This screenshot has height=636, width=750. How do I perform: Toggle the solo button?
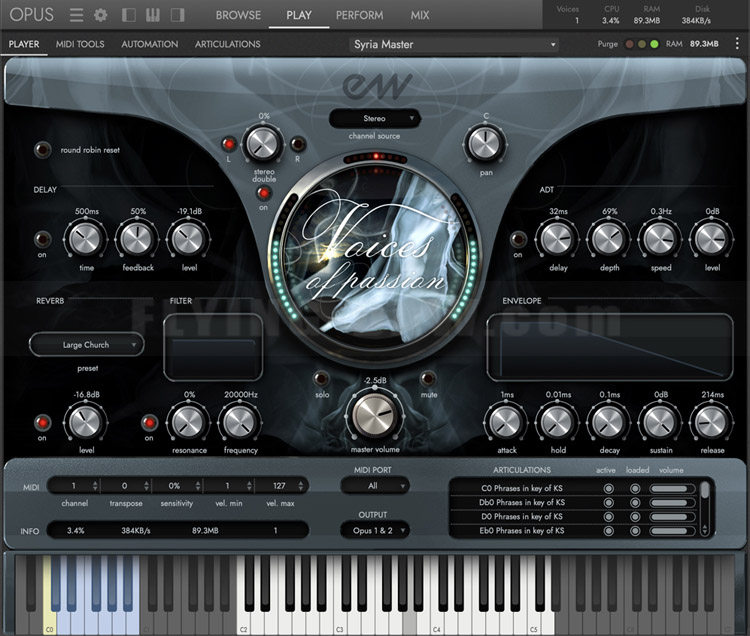coord(321,378)
